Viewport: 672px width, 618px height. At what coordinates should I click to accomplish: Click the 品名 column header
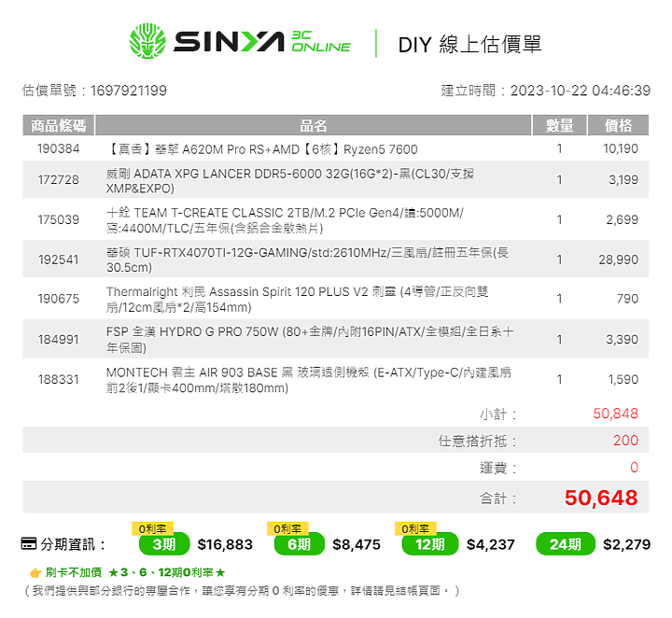314,126
